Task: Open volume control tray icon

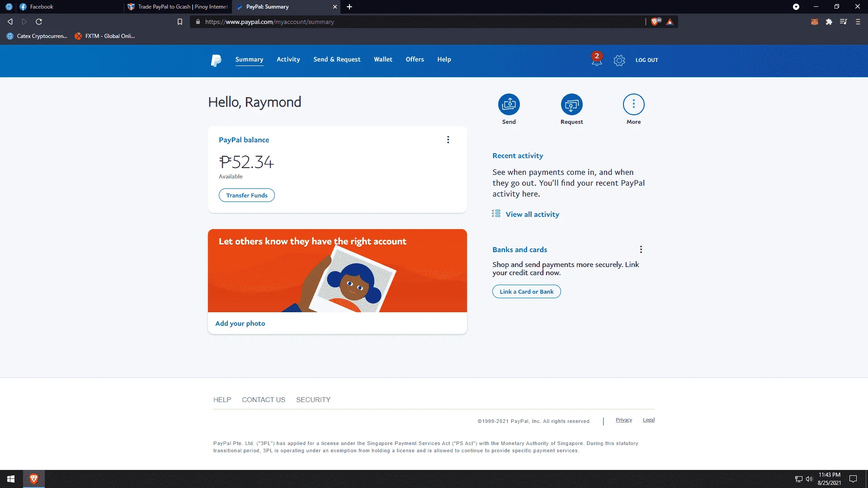Action: (809, 479)
